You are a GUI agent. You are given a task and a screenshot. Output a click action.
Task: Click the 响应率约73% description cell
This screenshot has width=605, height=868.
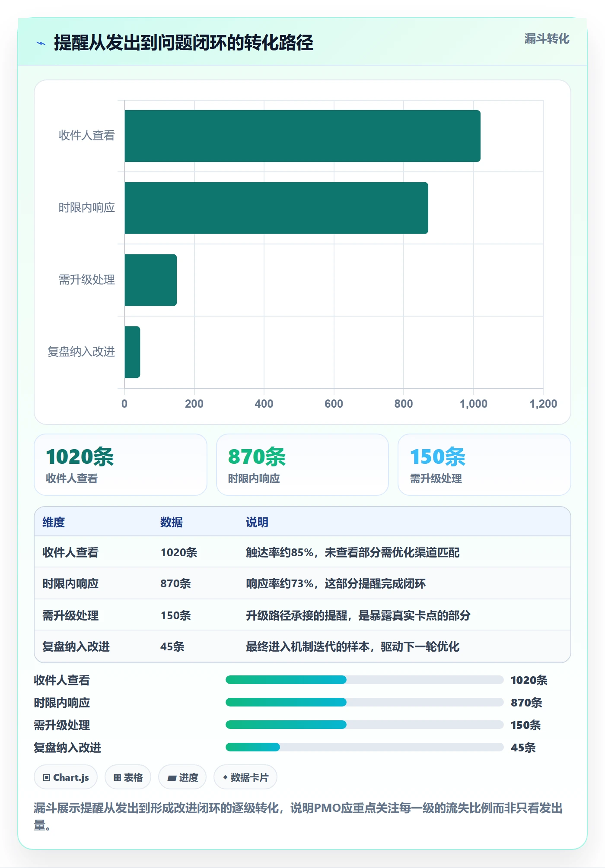coord(336,583)
